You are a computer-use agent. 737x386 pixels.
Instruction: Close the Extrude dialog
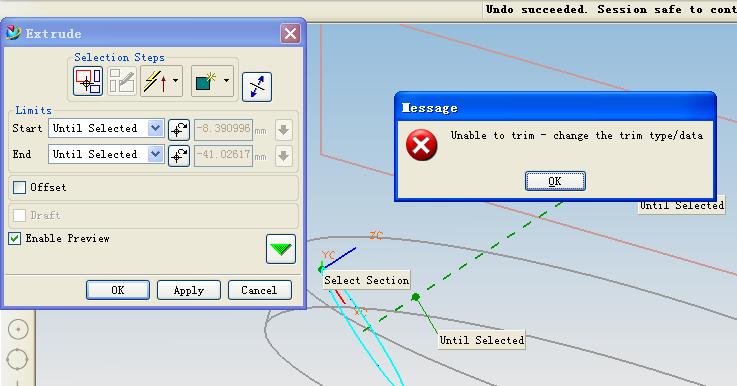point(290,33)
